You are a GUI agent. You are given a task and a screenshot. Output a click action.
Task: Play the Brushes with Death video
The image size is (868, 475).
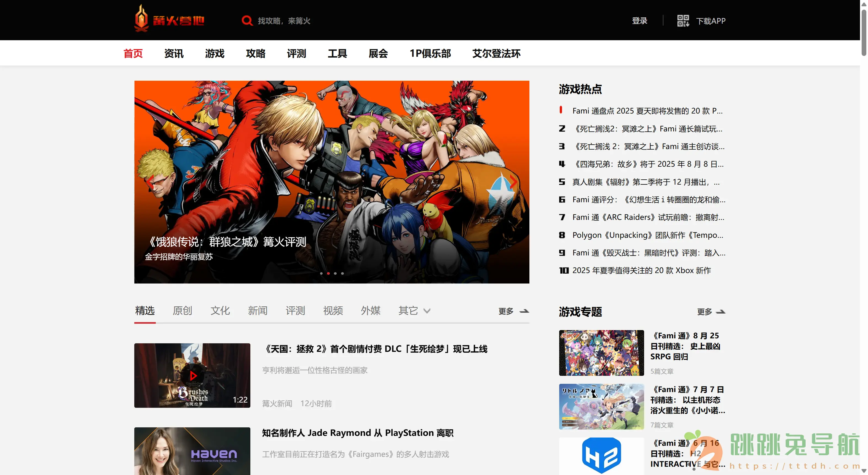point(193,375)
